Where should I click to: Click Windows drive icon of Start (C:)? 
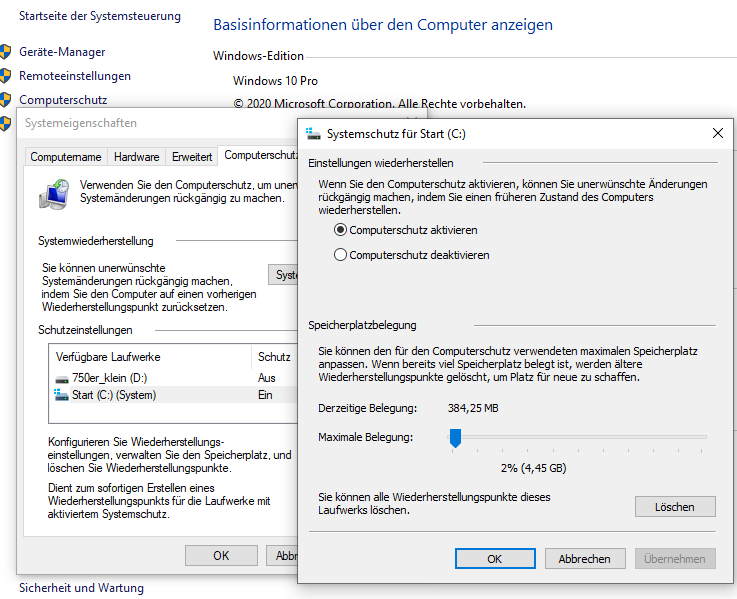[62, 395]
